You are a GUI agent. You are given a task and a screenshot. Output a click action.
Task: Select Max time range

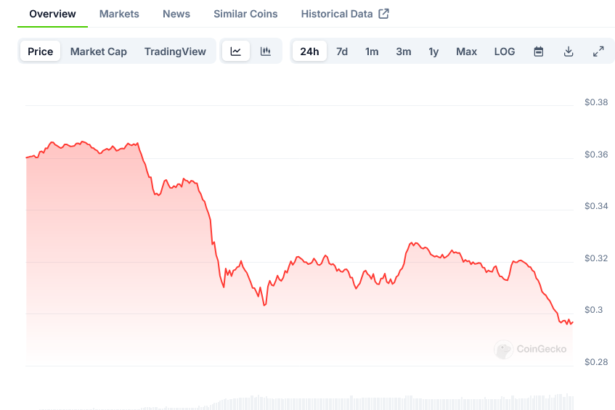click(466, 52)
